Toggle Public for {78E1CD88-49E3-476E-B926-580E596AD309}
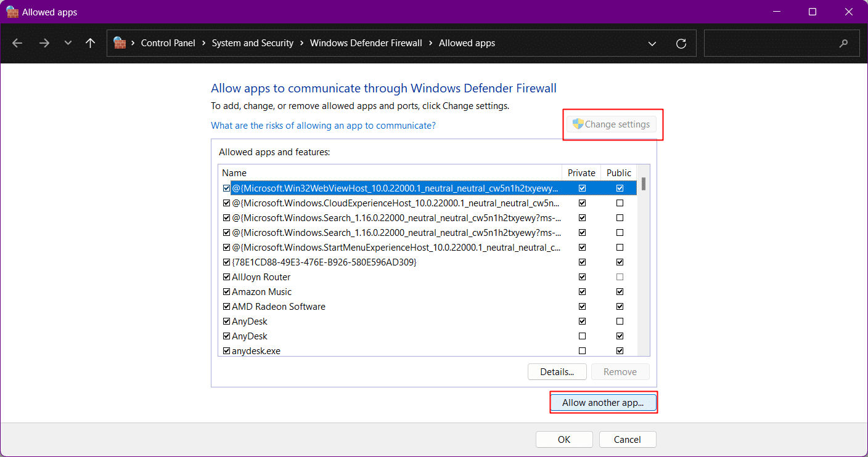 click(x=620, y=262)
